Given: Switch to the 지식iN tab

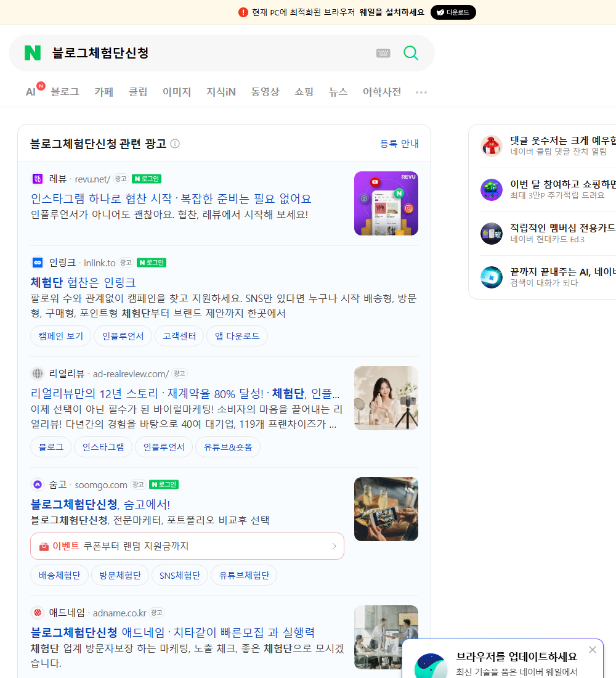Looking at the screenshot, I should 221,92.
